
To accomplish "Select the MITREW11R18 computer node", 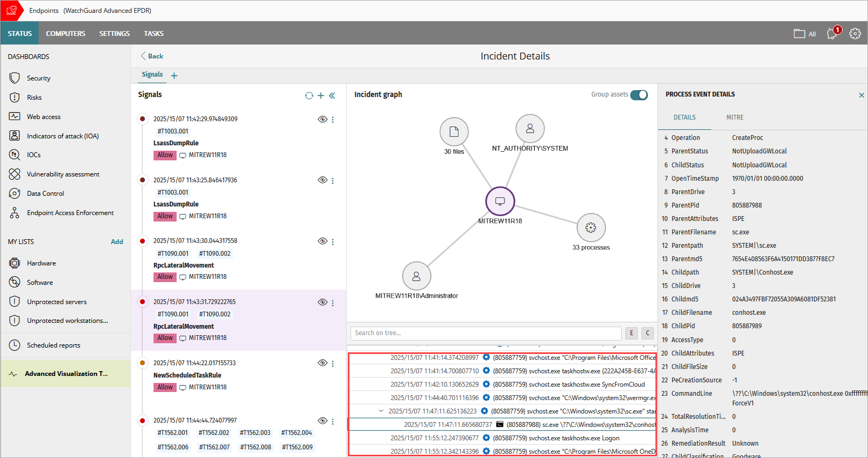I will click(500, 201).
